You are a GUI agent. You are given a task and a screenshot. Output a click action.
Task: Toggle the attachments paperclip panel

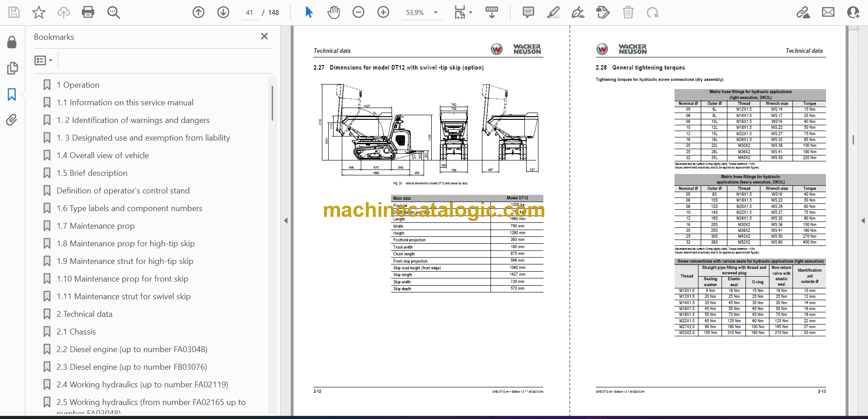(x=12, y=120)
